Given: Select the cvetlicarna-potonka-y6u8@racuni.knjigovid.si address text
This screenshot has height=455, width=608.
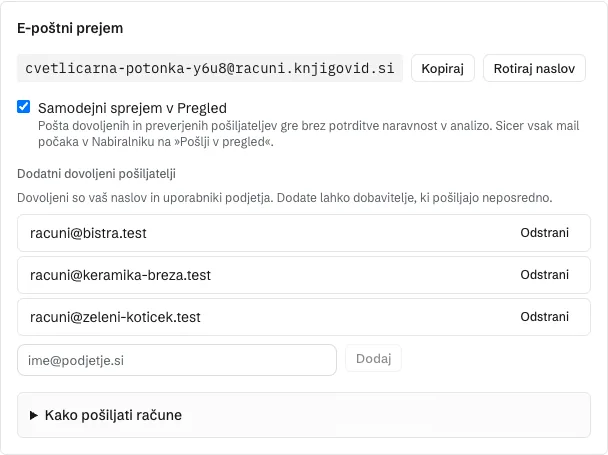Looking at the screenshot, I should tap(210, 68).
